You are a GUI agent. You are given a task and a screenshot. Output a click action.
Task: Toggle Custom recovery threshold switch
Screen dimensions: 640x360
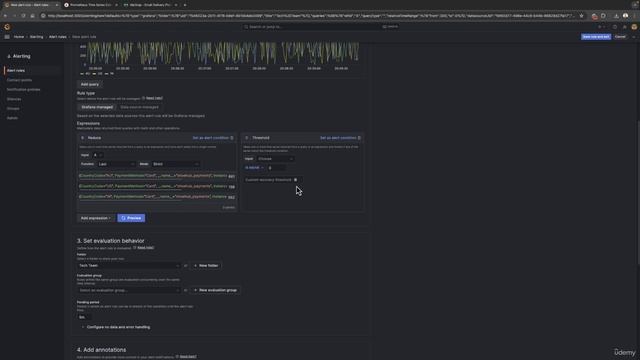[296, 180]
